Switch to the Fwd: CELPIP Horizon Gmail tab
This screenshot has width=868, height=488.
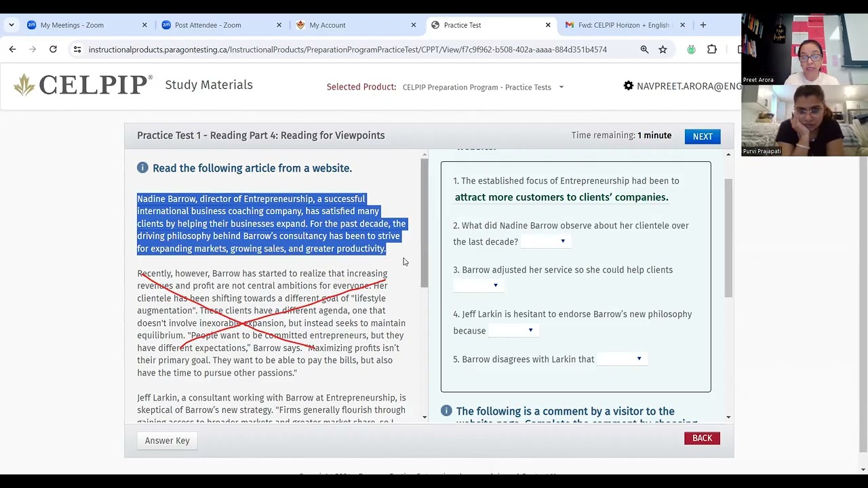(624, 25)
